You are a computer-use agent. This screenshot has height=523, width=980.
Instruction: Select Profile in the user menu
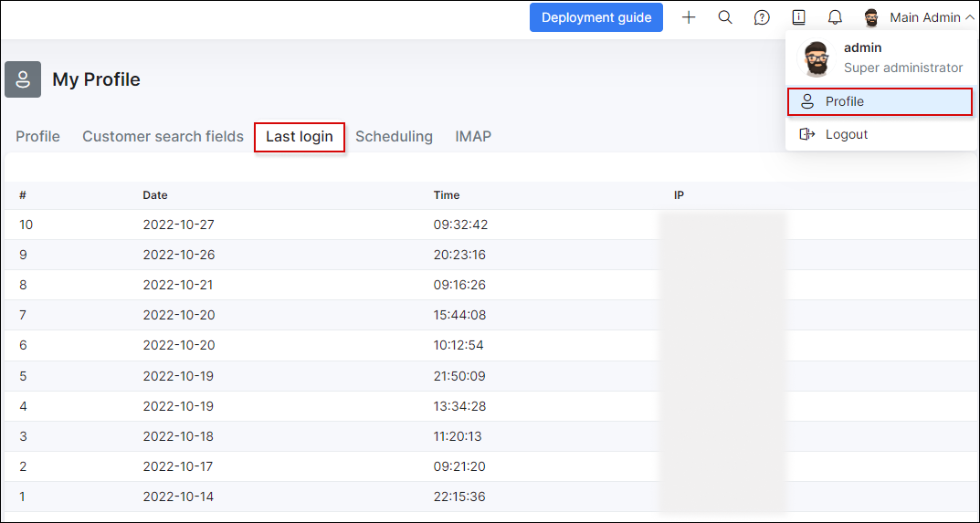880,101
